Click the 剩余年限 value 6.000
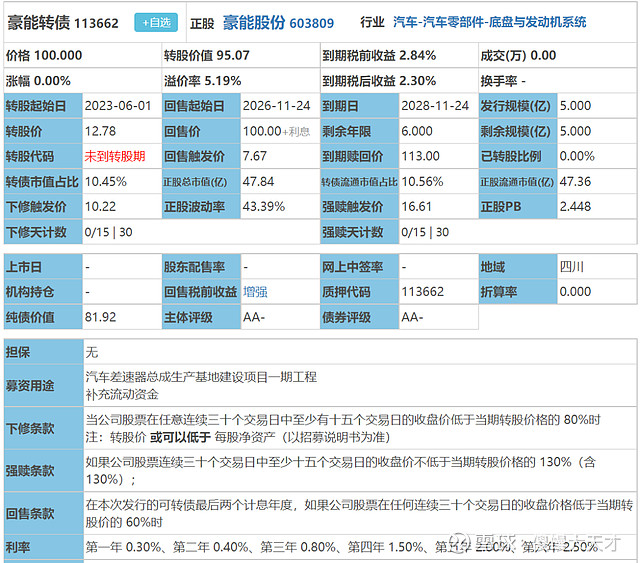 (417, 131)
